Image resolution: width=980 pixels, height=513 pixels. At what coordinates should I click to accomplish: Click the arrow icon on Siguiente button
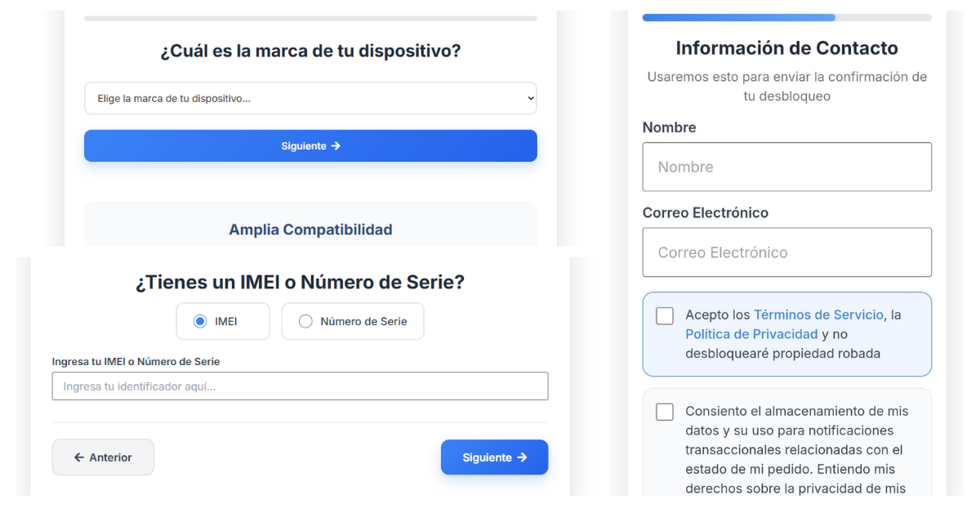coord(336,145)
